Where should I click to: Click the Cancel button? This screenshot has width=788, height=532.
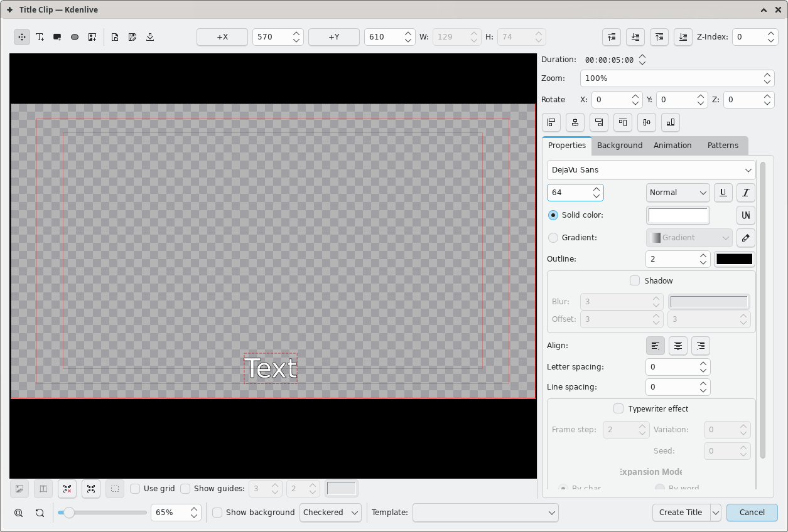pos(752,513)
